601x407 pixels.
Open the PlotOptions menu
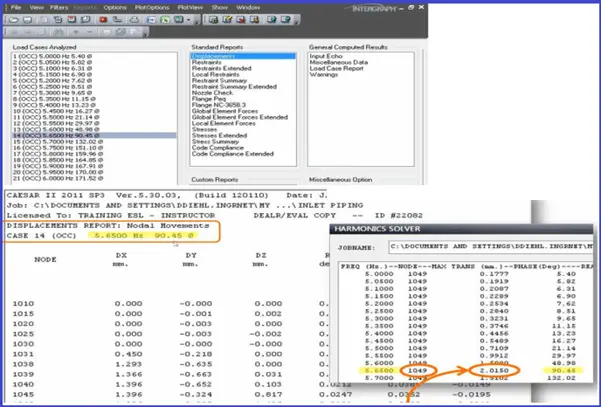point(152,7)
